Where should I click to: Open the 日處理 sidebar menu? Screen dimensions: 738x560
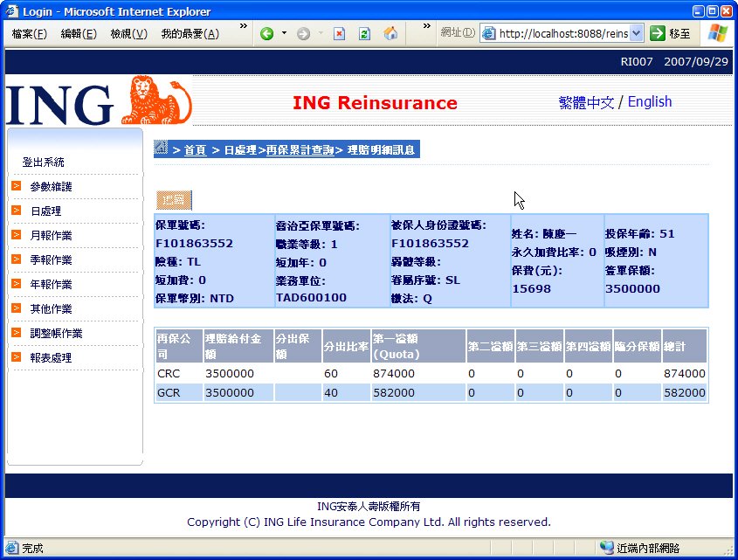[x=45, y=211]
